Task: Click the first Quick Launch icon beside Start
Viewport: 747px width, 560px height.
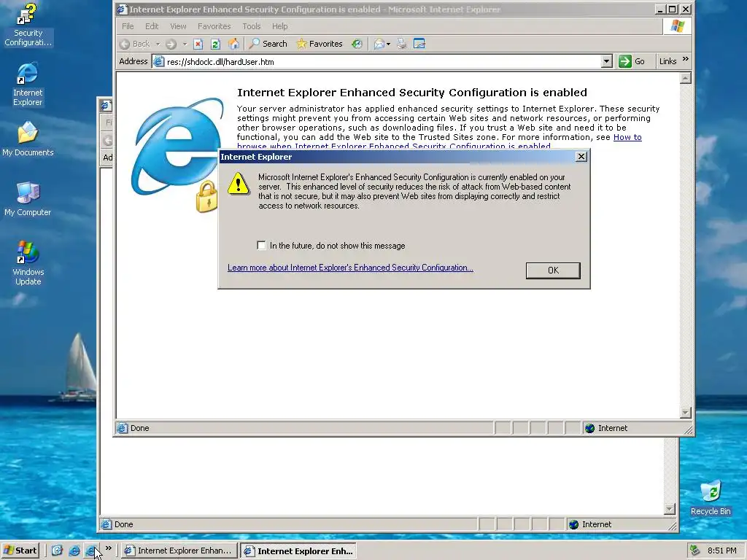Action: [57, 551]
